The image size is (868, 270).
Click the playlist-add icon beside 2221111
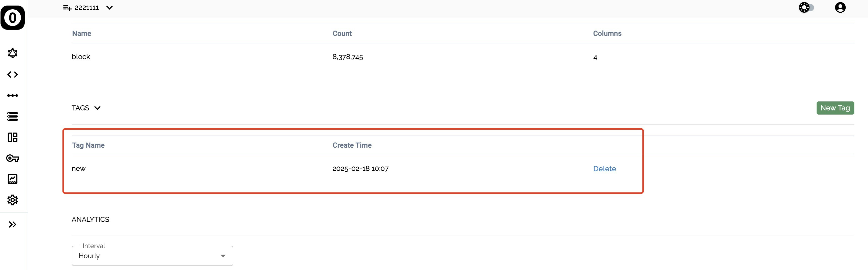[x=67, y=7]
